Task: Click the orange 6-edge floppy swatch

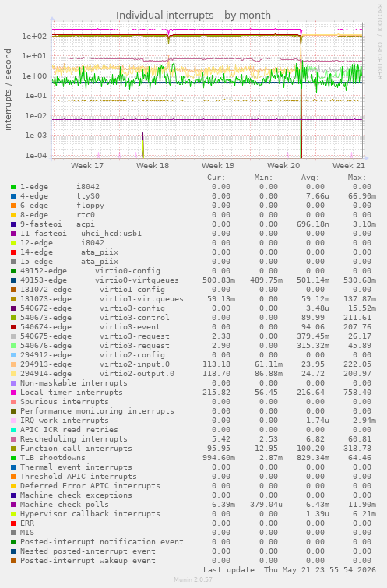Action: pos(13,206)
